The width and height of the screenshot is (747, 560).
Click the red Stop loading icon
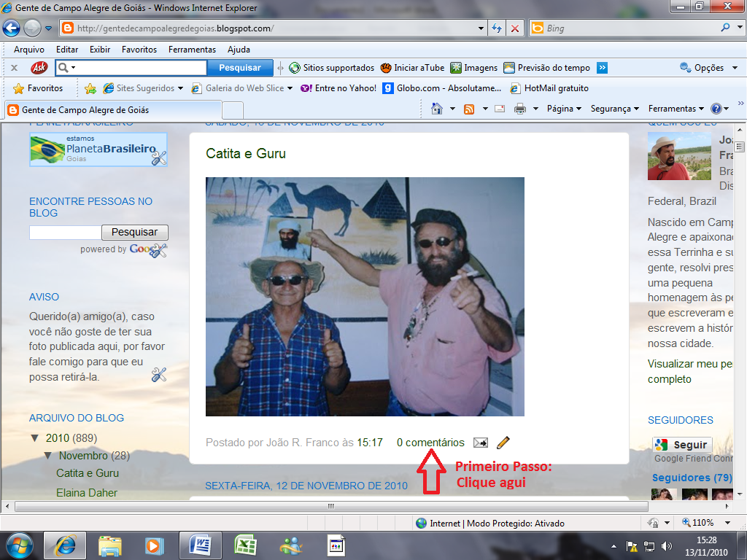click(x=515, y=28)
